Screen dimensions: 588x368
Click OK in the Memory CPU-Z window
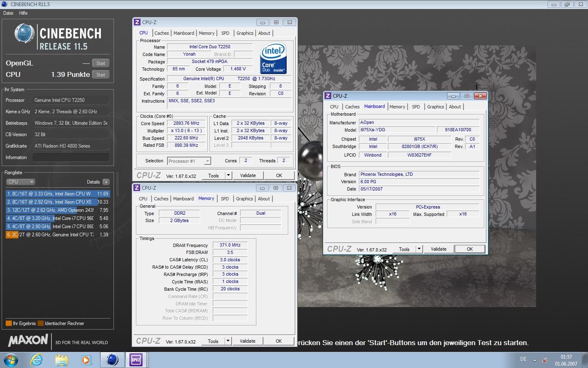[279, 341]
